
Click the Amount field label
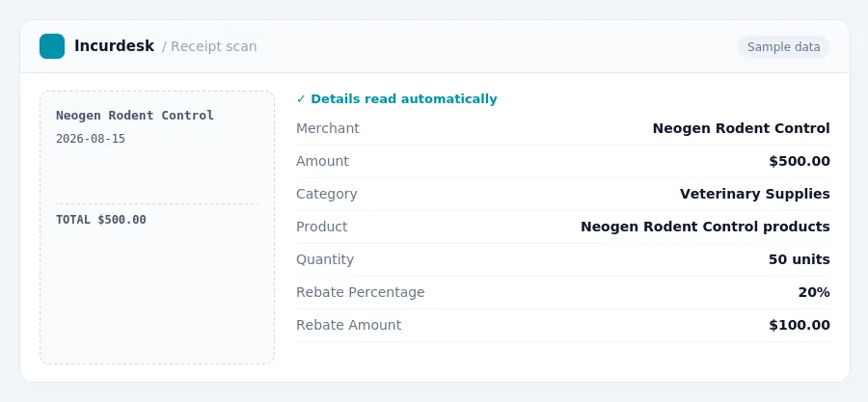322,161
